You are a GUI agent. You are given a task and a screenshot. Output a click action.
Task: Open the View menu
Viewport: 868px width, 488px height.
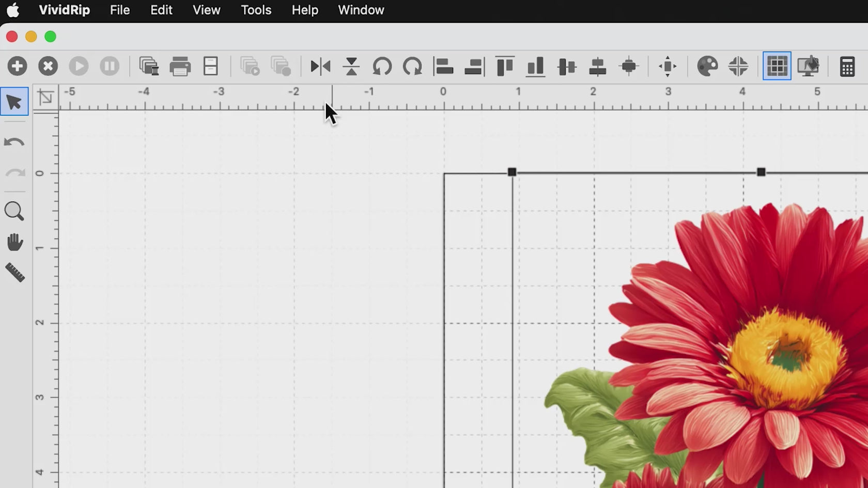pyautogui.click(x=206, y=10)
